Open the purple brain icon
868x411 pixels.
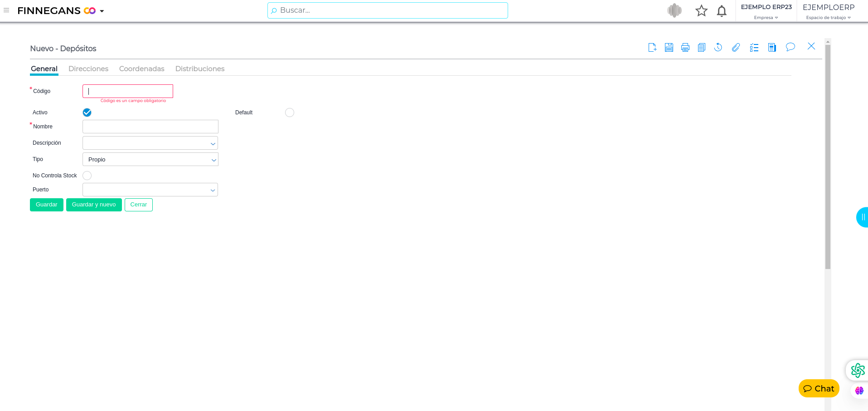[x=859, y=391]
